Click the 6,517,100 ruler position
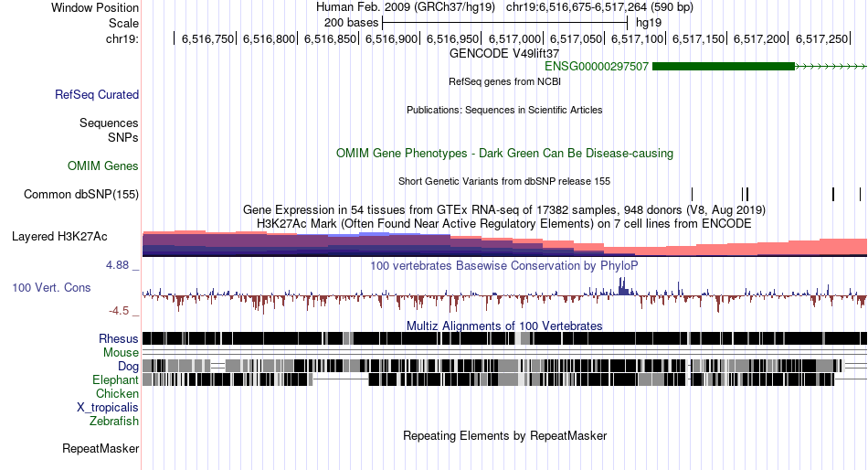The image size is (868, 470). pyautogui.click(x=637, y=38)
